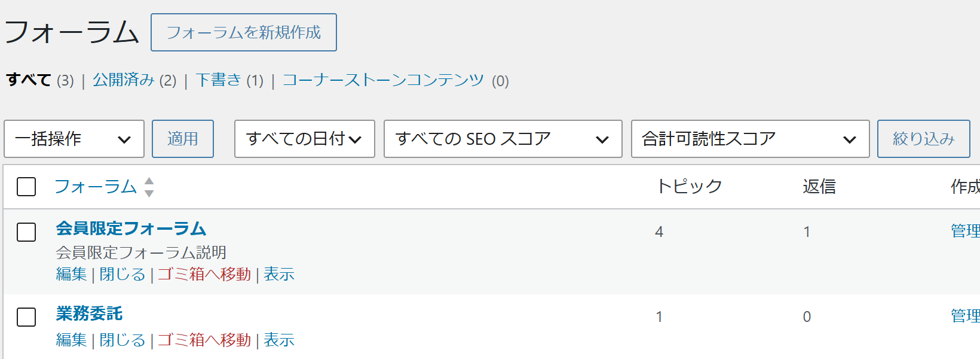
Task: Filter by コーナーストーンコンテンツ
Action: coord(383,80)
